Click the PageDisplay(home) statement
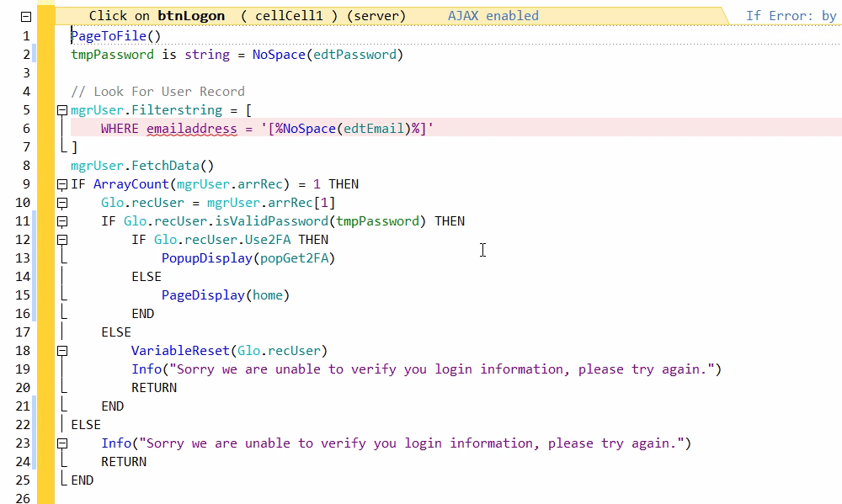Image resolution: width=842 pixels, height=504 pixels. click(225, 295)
